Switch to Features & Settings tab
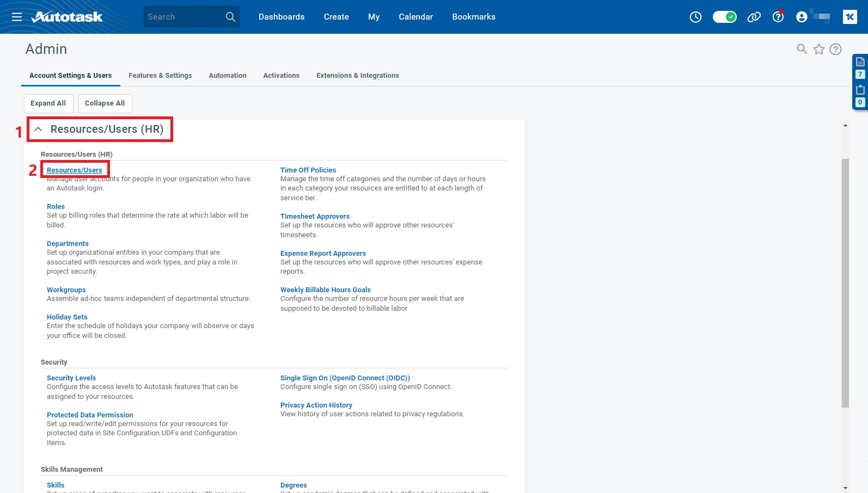This screenshot has height=493, width=868. (160, 76)
